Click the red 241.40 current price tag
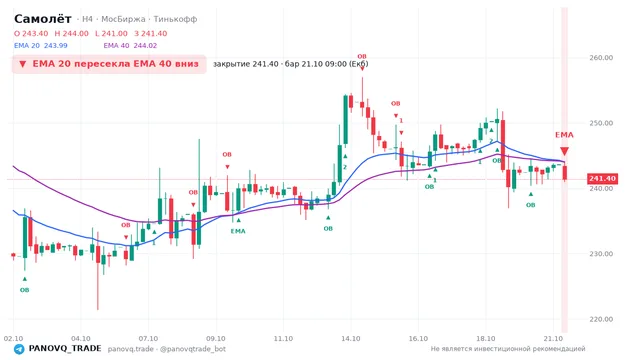 tap(602, 179)
